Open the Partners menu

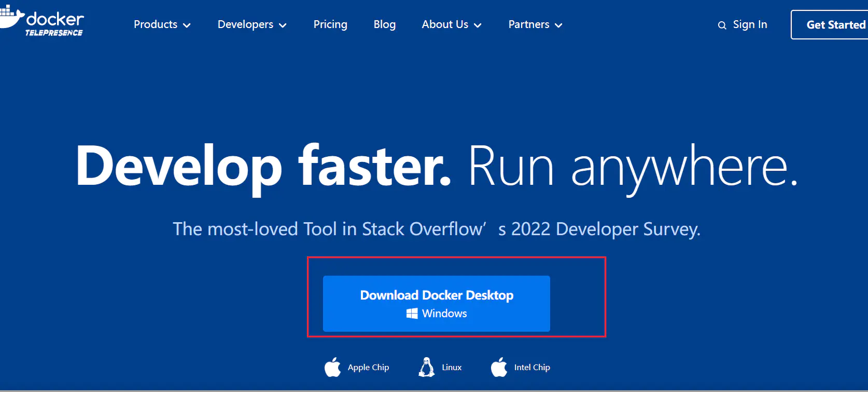536,24
